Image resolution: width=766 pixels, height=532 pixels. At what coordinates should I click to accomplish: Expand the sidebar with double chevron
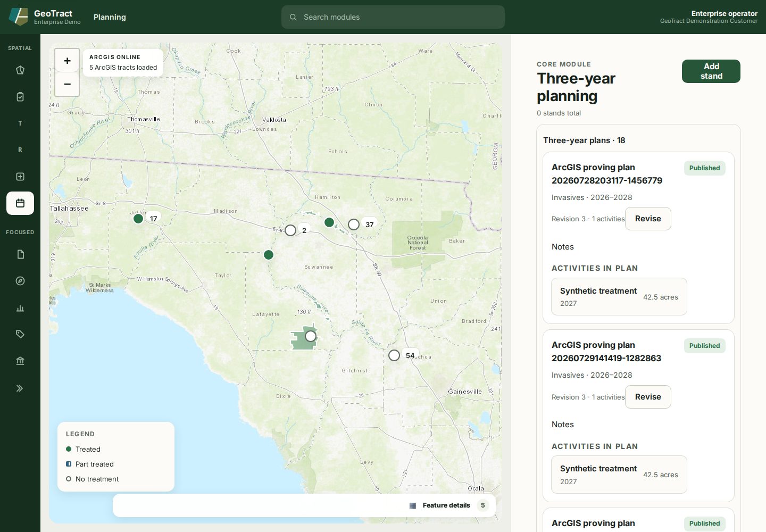(x=20, y=388)
